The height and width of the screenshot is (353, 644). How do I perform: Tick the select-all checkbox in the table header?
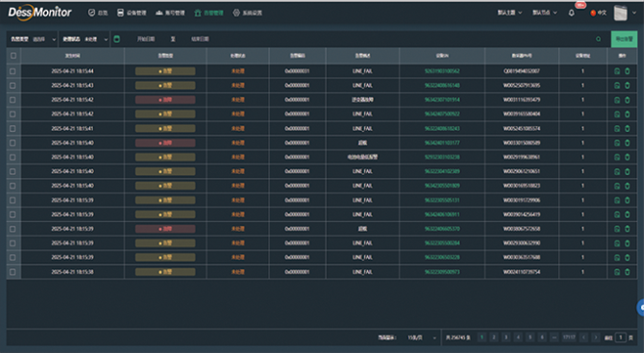(13, 56)
